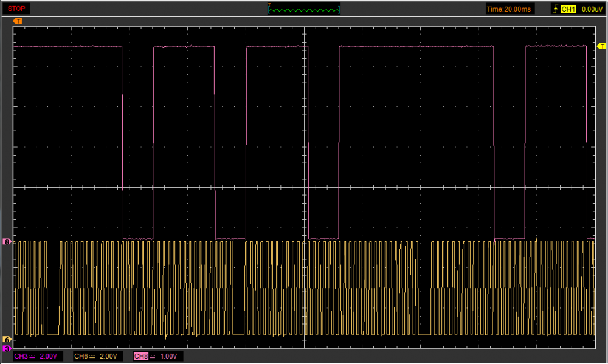Click the waveform overview bar at top
The height and width of the screenshot is (364, 608).
(304, 9)
